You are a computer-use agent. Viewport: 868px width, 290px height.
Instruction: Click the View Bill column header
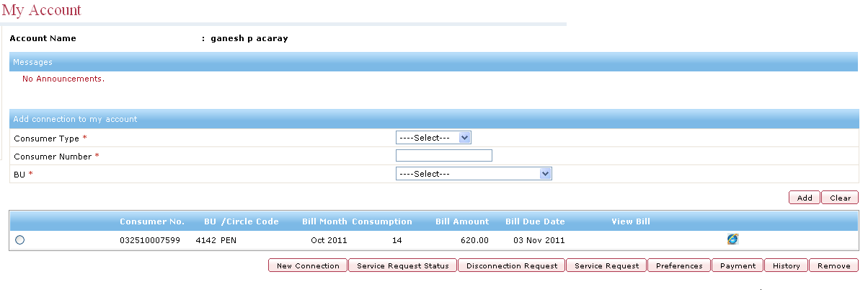click(x=631, y=221)
